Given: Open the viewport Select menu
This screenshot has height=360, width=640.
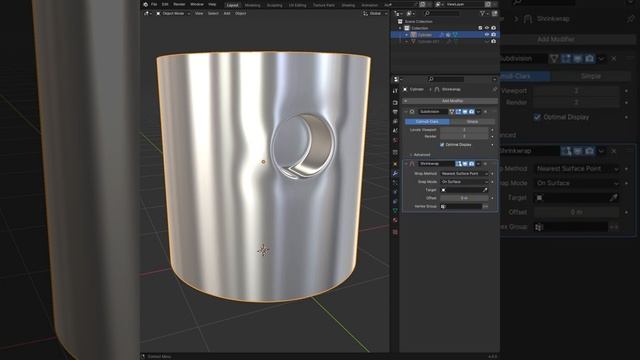Looking at the screenshot, I should pos(213,13).
